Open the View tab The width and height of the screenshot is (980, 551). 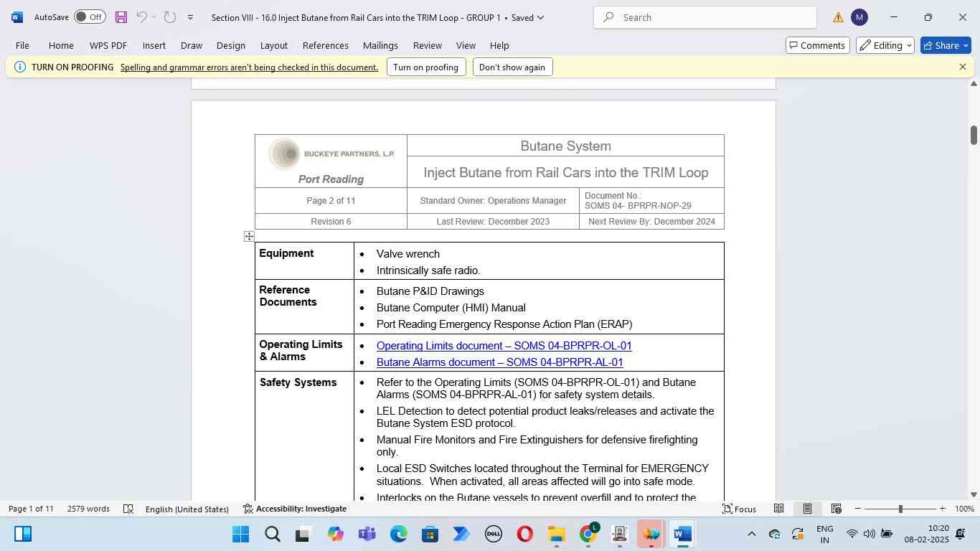(x=466, y=45)
